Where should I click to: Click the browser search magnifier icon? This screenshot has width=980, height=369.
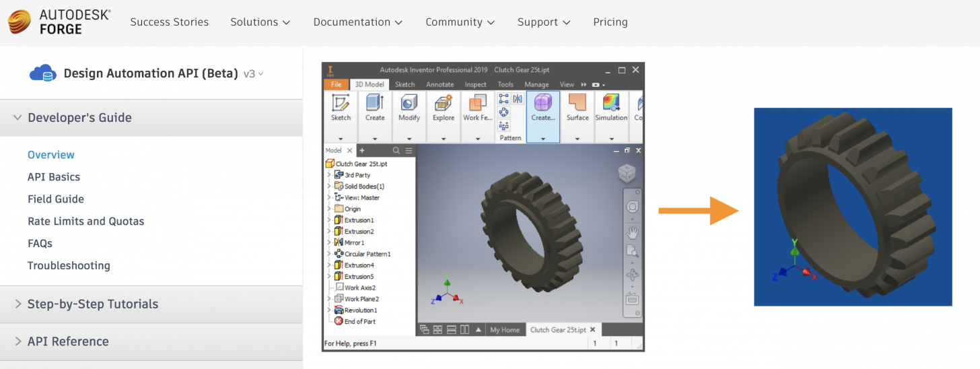point(396,151)
